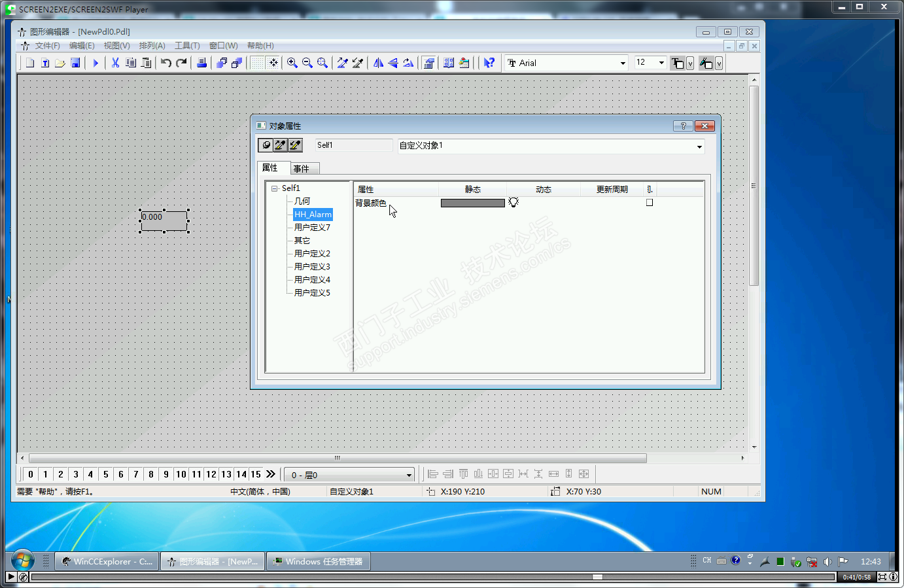Toggle layer 10 visibility button
The width and height of the screenshot is (904, 588).
click(x=181, y=474)
